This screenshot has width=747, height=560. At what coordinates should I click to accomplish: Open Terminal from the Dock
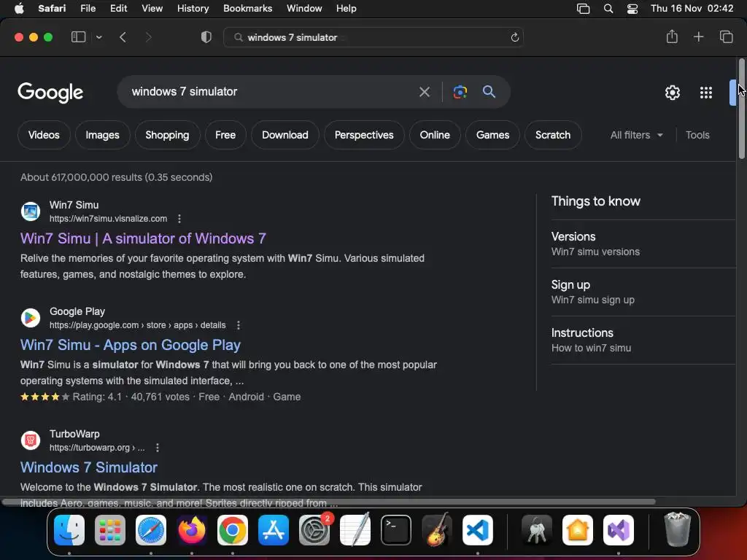tap(396, 530)
